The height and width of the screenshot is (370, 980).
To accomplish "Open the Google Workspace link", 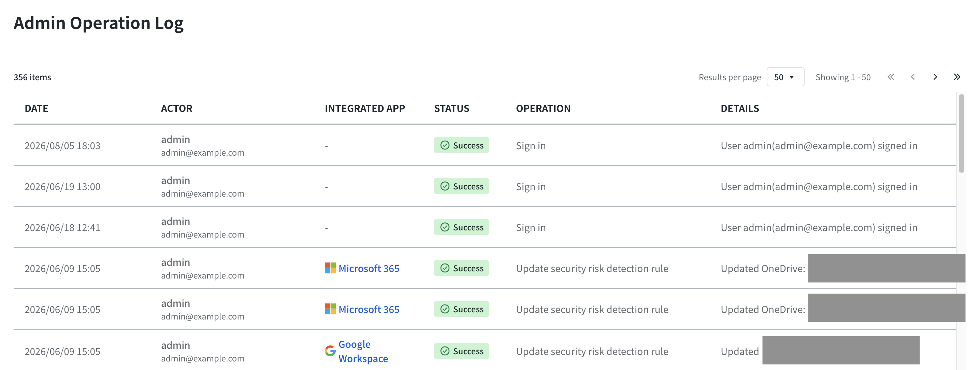I will 363,351.
